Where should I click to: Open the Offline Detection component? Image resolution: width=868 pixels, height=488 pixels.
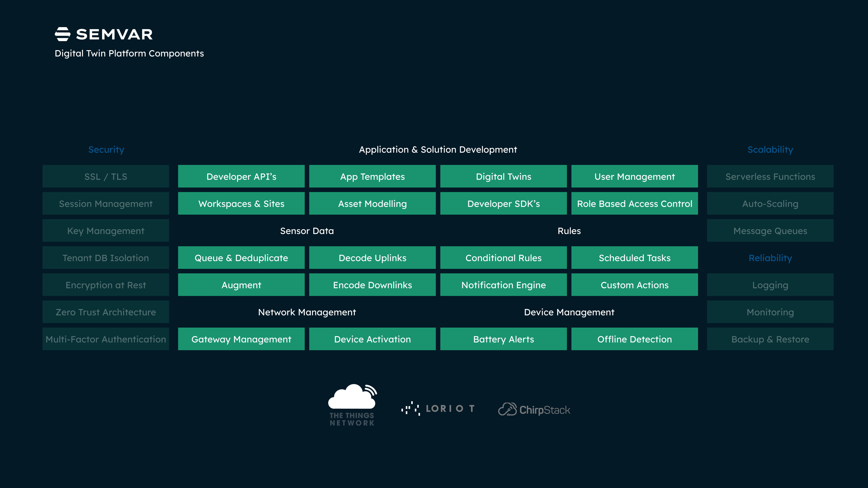coord(634,339)
